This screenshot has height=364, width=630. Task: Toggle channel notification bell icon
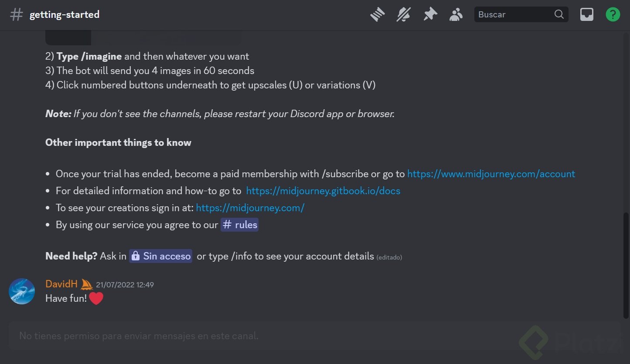pos(403,15)
